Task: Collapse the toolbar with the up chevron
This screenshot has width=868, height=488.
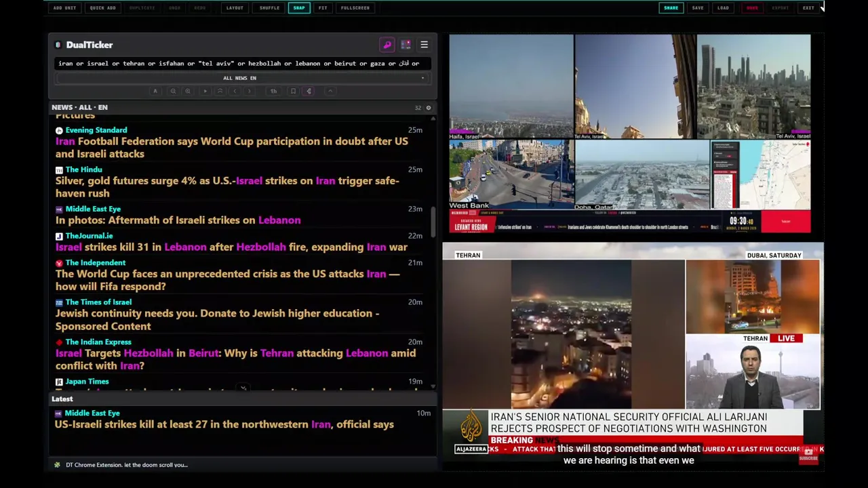Action: click(x=330, y=91)
